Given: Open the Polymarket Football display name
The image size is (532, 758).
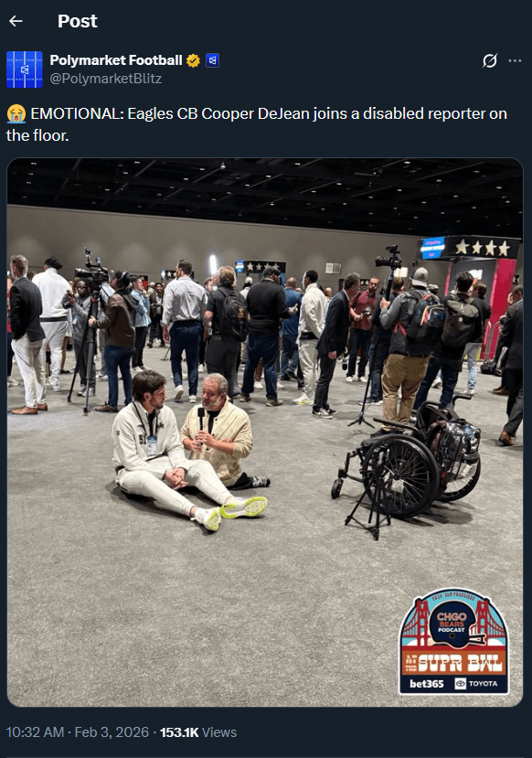Looking at the screenshot, I should point(116,60).
